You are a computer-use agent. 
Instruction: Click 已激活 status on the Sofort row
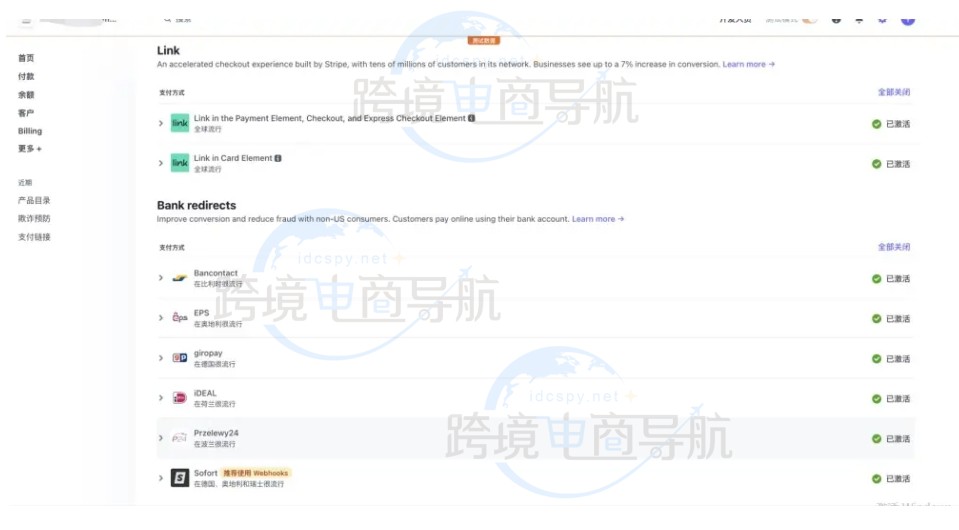tap(891, 479)
